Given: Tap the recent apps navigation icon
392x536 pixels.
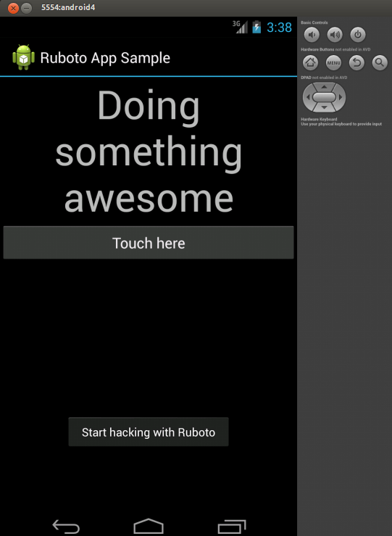Looking at the screenshot, I should pyautogui.click(x=232, y=527).
